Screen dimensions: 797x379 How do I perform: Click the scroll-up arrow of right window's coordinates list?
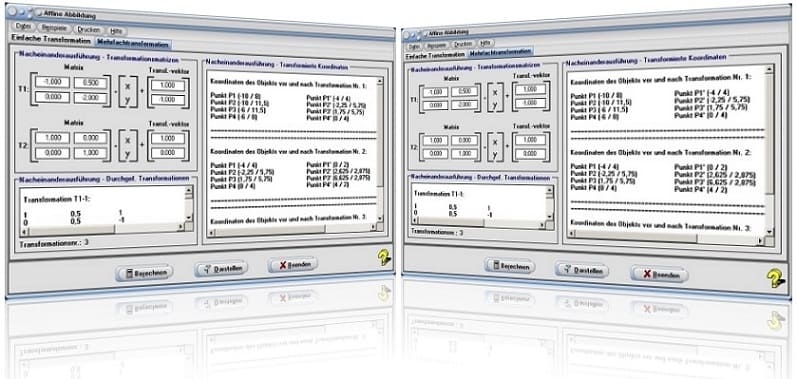pyautogui.click(x=770, y=69)
